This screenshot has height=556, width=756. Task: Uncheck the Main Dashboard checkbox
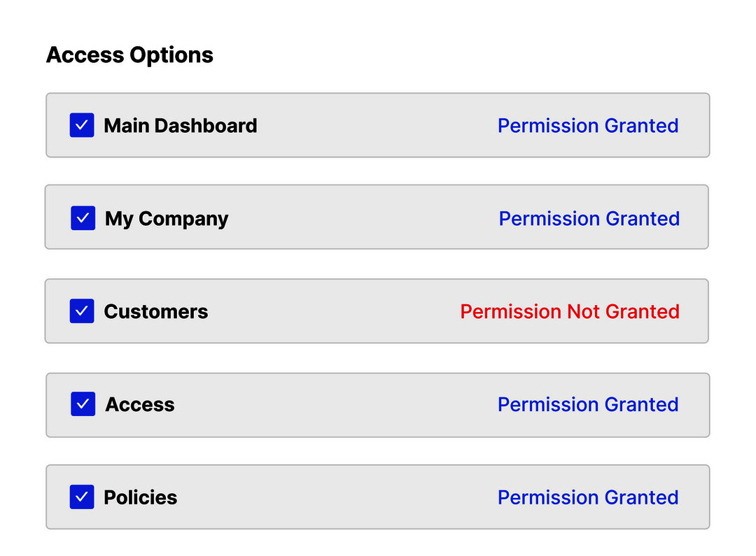[82, 125]
